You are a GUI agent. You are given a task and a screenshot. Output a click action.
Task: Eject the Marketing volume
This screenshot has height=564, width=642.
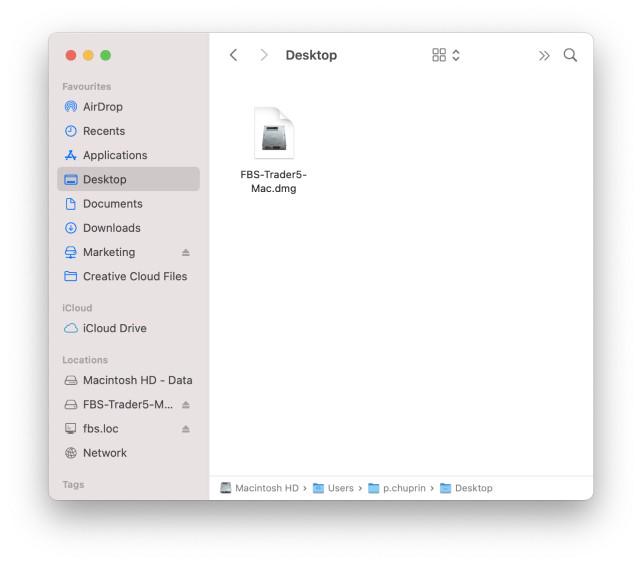(186, 253)
